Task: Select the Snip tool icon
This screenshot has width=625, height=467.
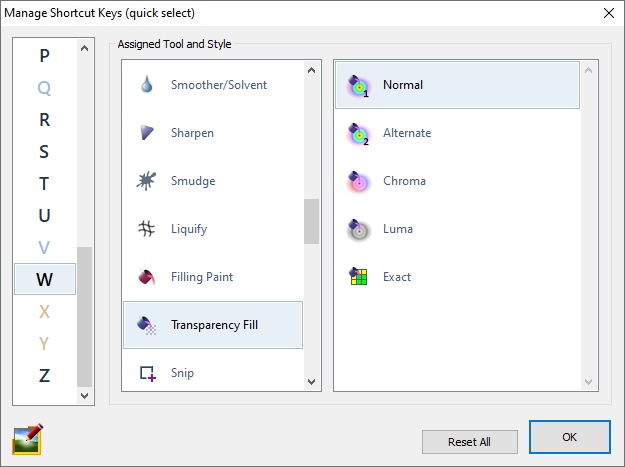Action: click(147, 373)
